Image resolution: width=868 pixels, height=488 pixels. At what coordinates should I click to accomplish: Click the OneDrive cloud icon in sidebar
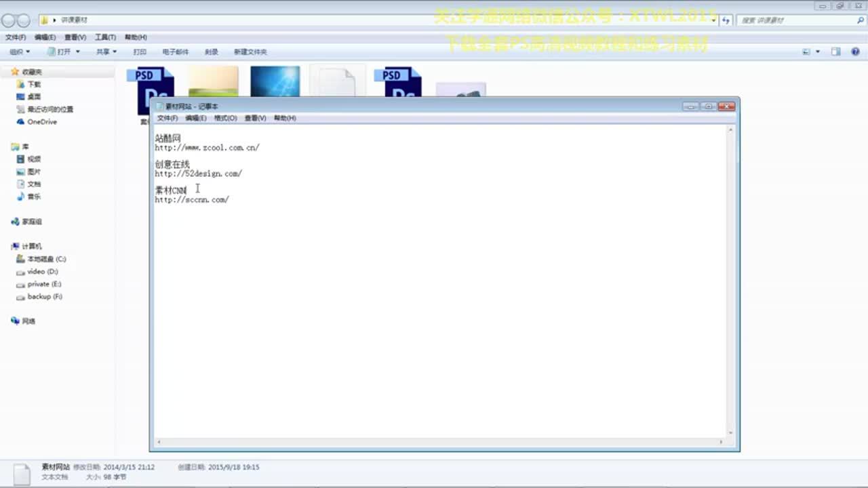point(20,122)
